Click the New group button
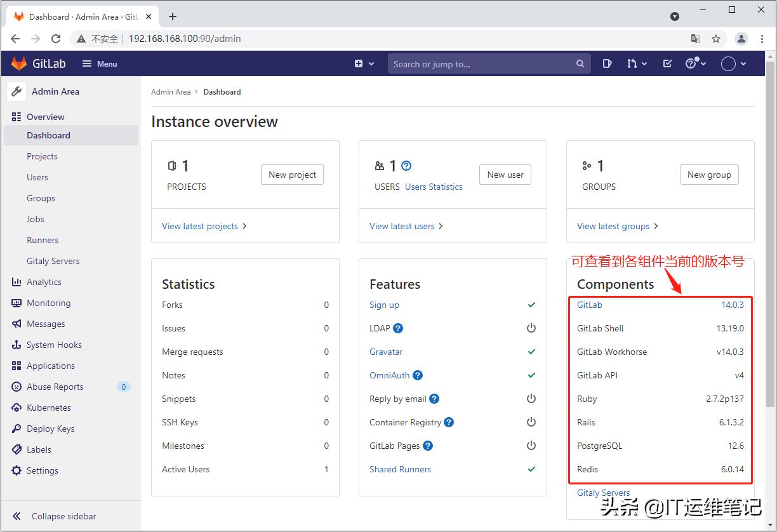This screenshot has width=777, height=532. [709, 175]
